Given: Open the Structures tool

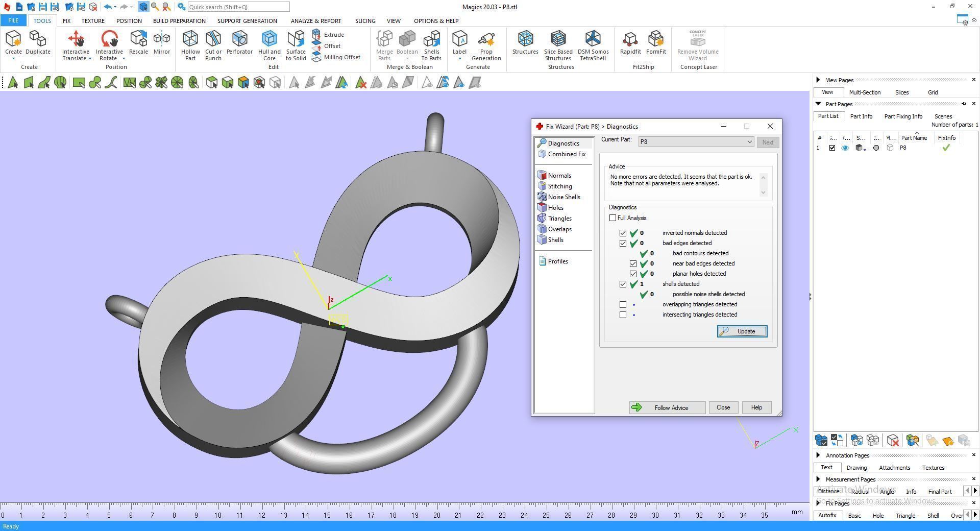Looking at the screenshot, I should (x=525, y=42).
